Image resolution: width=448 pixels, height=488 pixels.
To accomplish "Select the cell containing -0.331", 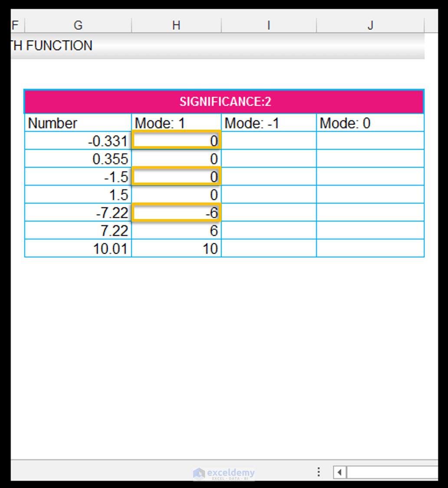I will click(78, 140).
